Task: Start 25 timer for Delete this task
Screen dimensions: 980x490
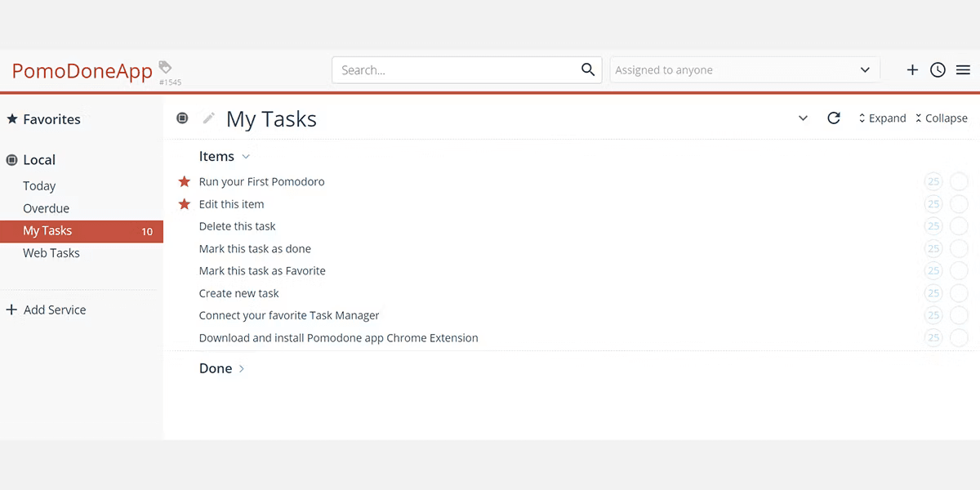Action: pyautogui.click(x=933, y=226)
